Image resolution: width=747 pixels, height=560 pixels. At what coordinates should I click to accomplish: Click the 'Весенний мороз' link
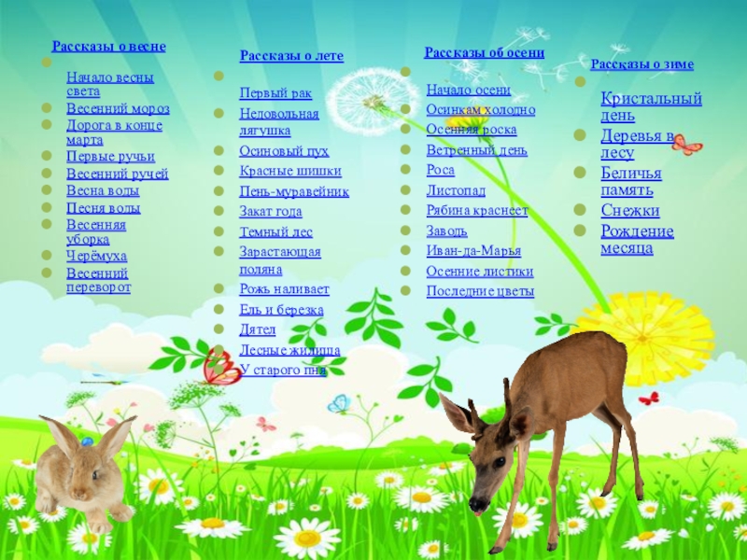tap(118, 108)
